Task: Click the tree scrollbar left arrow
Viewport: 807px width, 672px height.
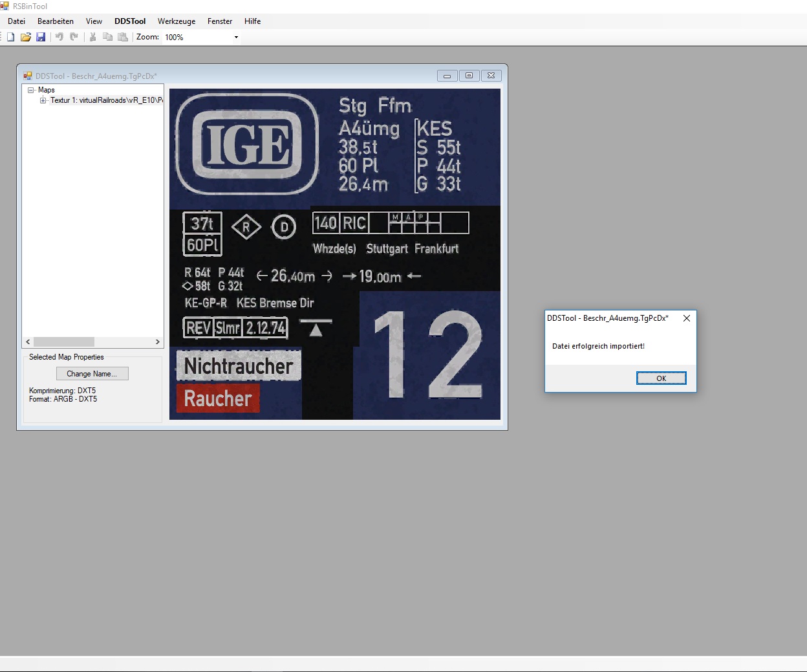Action: (x=28, y=341)
